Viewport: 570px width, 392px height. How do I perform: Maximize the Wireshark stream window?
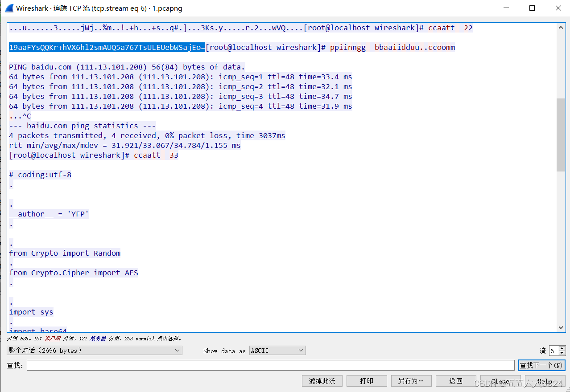tap(532, 8)
